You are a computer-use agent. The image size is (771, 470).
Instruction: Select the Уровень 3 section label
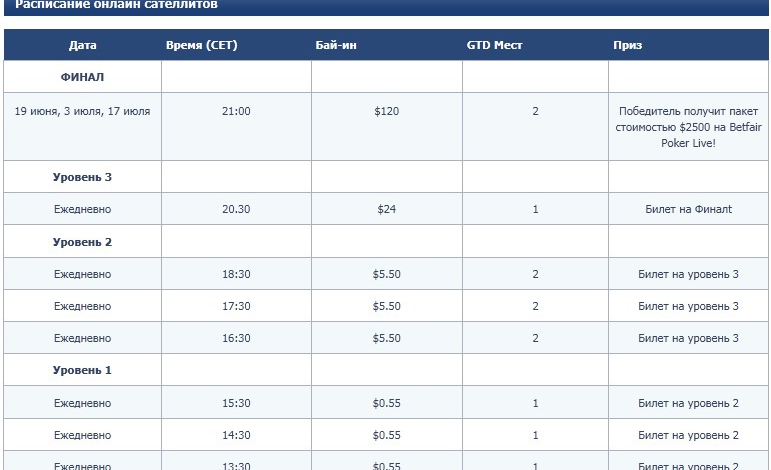pos(82,177)
